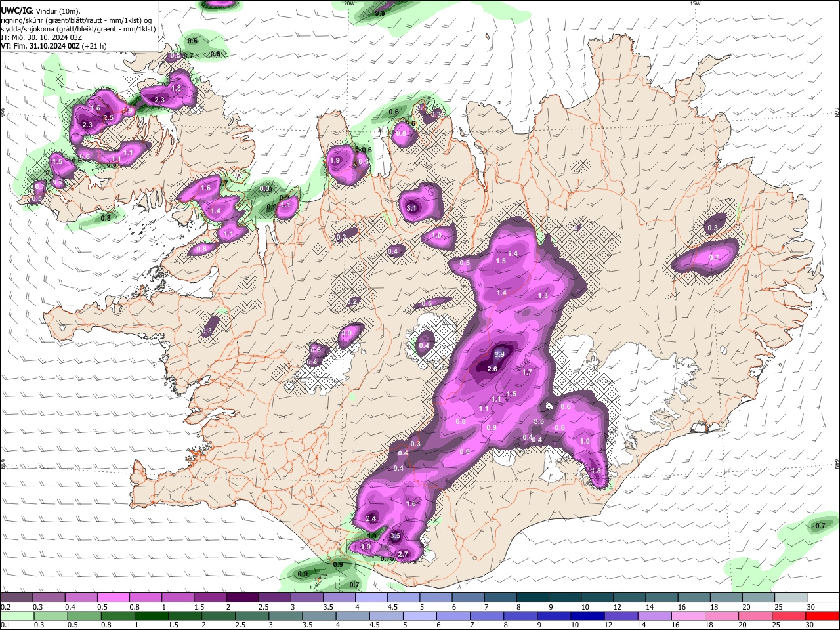The height and width of the screenshot is (630, 840).
Task: Select the '2.6' value in the darkest purple core
Action: click(x=493, y=369)
